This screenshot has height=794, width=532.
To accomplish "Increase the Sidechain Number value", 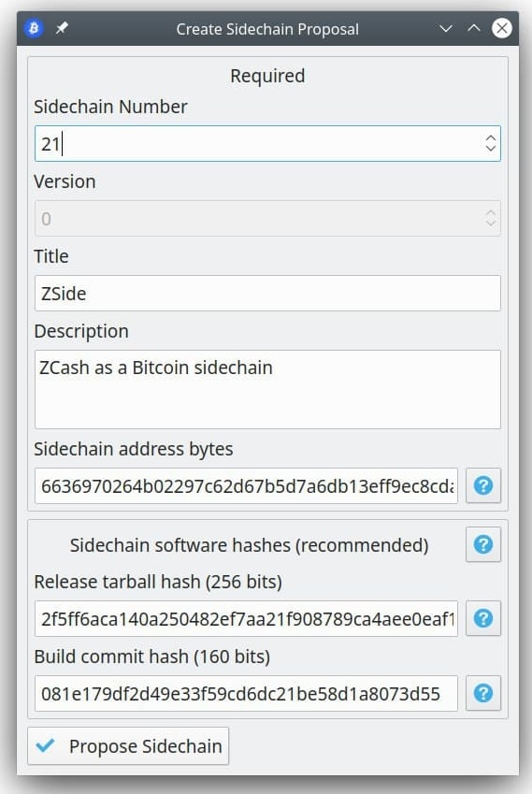I will point(490,137).
